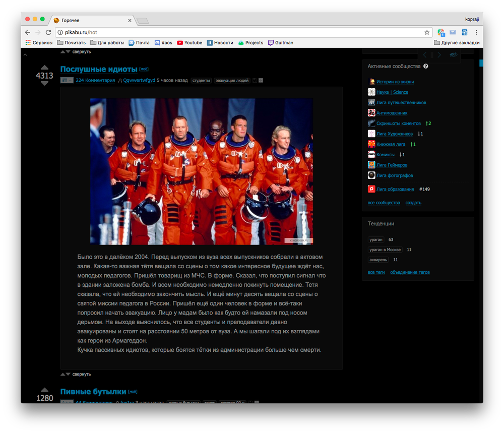The height and width of the screenshot is (433, 504).
Task: Click the plus icon after the "Послушные идиоты" tags
Action: tap(261, 80)
